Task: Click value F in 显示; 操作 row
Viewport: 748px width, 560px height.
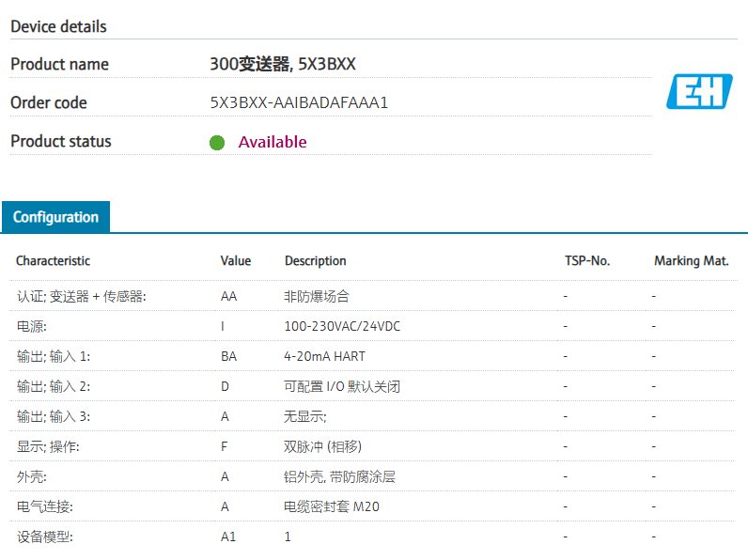Action: pos(224,446)
